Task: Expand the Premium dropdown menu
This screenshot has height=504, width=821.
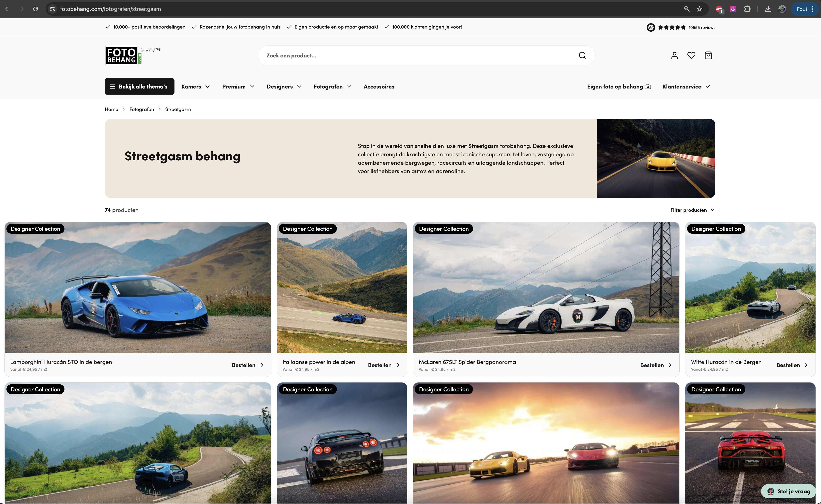Action: tap(238, 87)
